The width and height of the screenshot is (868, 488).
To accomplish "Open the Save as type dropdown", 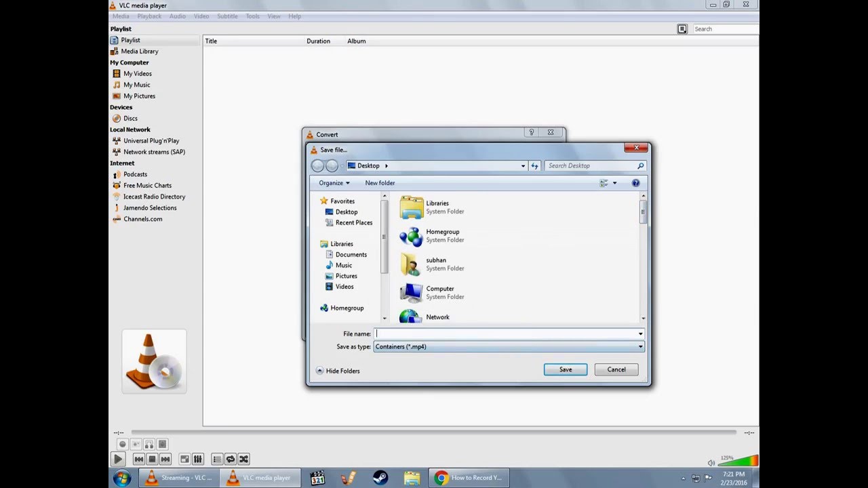I will point(509,346).
